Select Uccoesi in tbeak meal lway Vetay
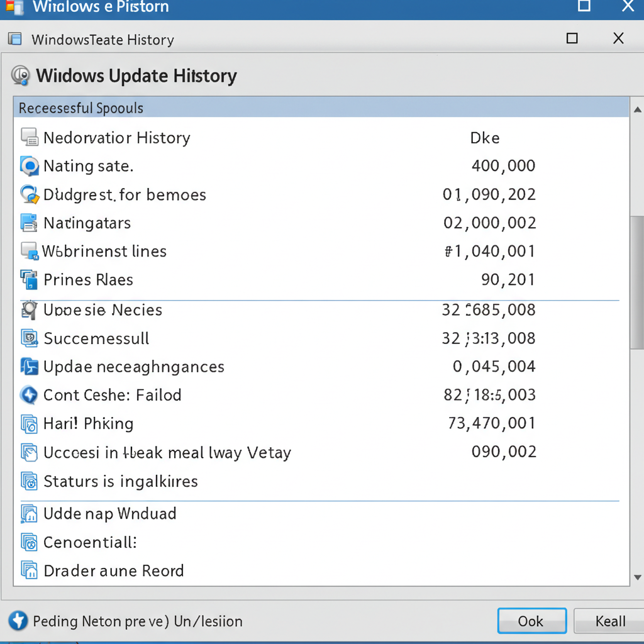The image size is (644, 644). 167,453
